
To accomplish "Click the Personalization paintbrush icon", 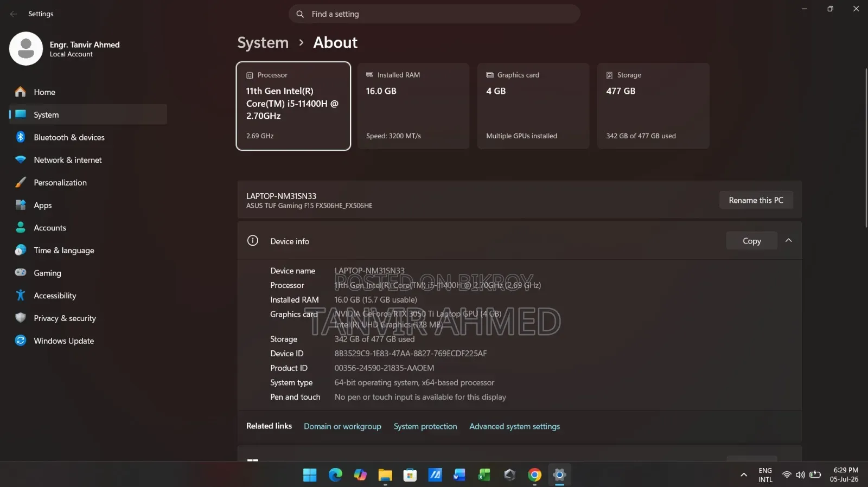I will pos(21,182).
